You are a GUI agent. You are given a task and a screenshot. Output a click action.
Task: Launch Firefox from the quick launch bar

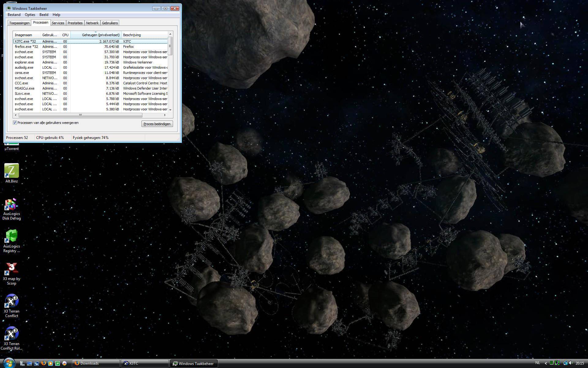(x=43, y=363)
